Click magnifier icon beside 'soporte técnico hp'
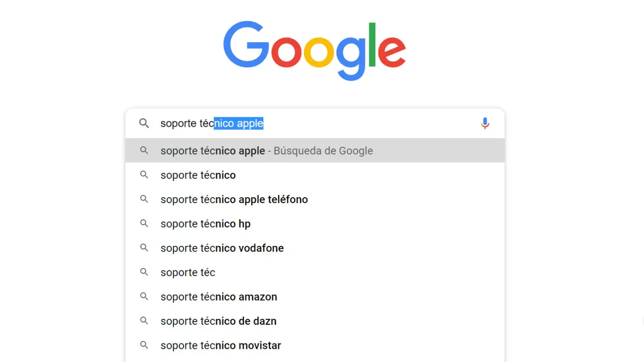Screen dimensions: 644x362 (144, 224)
